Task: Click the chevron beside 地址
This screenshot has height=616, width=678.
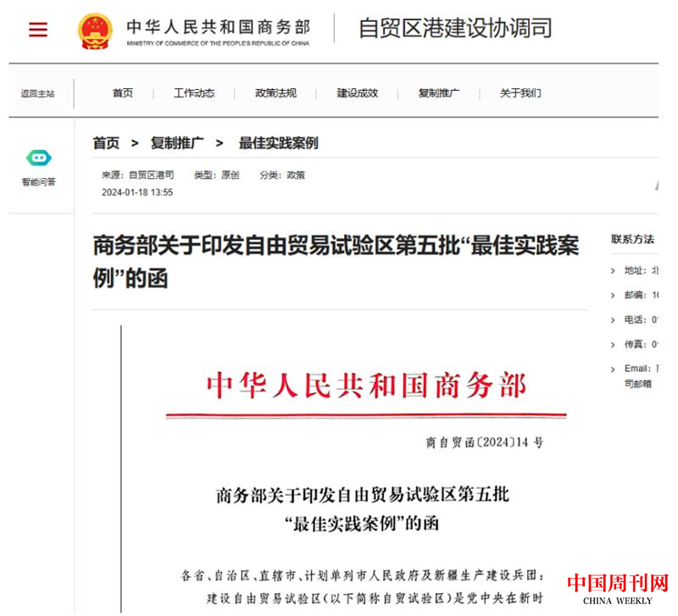Action: 614,270
